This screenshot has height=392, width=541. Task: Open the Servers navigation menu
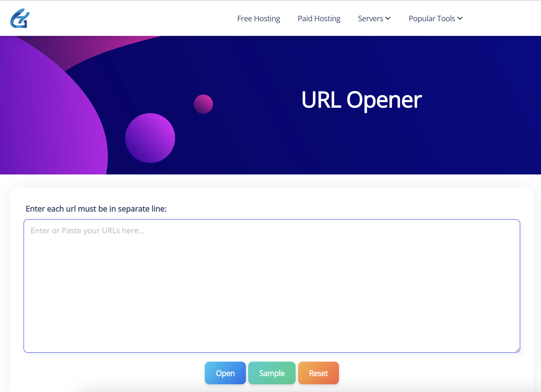click(370, 18)
